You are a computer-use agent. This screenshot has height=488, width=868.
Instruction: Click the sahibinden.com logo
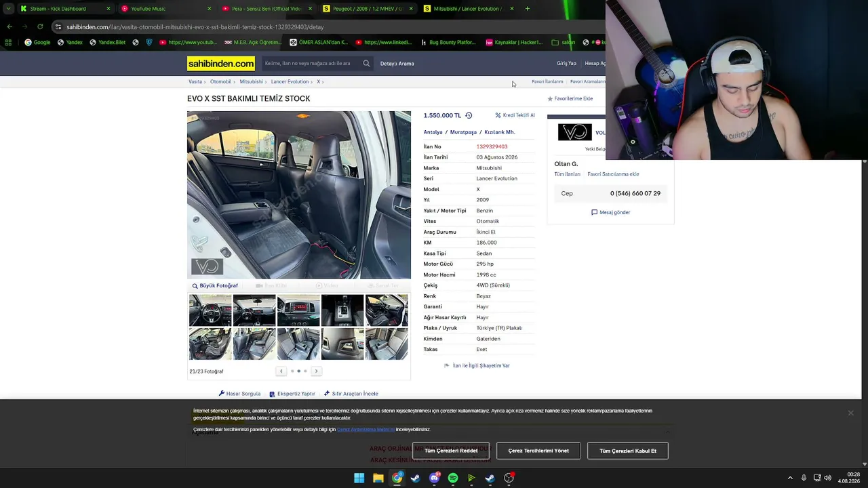pos(221,64)
